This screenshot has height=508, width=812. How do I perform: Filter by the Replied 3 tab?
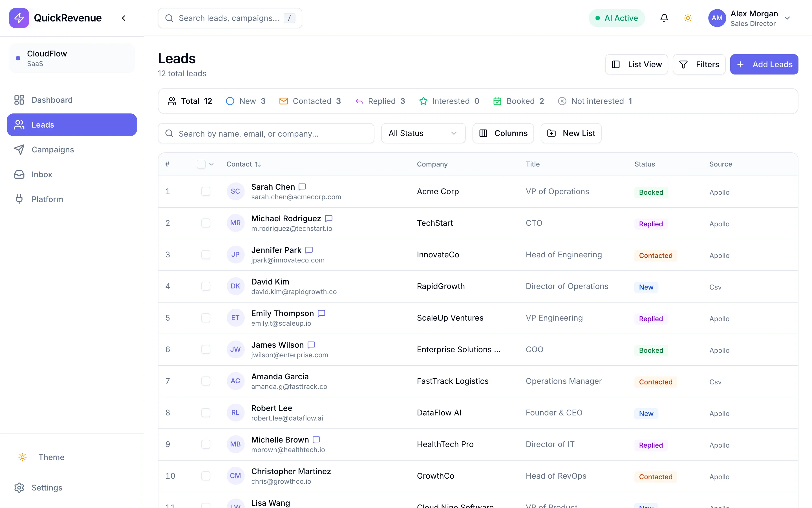coord(380,101)
